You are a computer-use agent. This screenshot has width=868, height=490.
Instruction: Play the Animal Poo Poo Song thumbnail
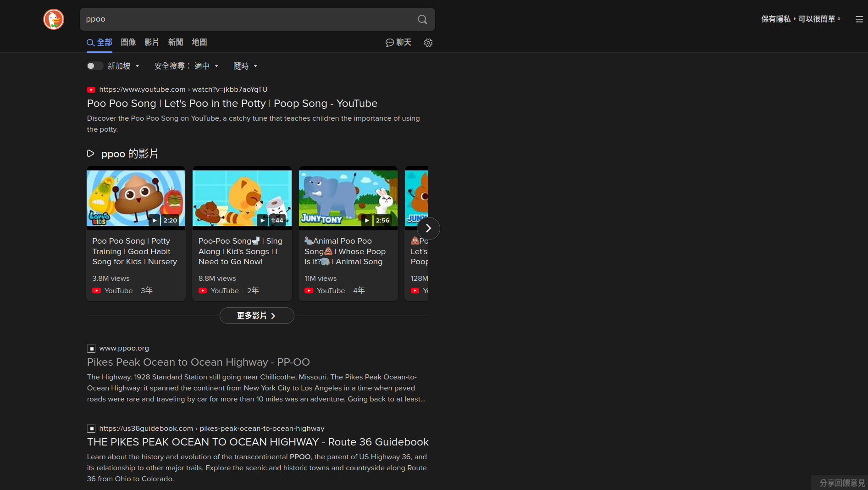348,198
